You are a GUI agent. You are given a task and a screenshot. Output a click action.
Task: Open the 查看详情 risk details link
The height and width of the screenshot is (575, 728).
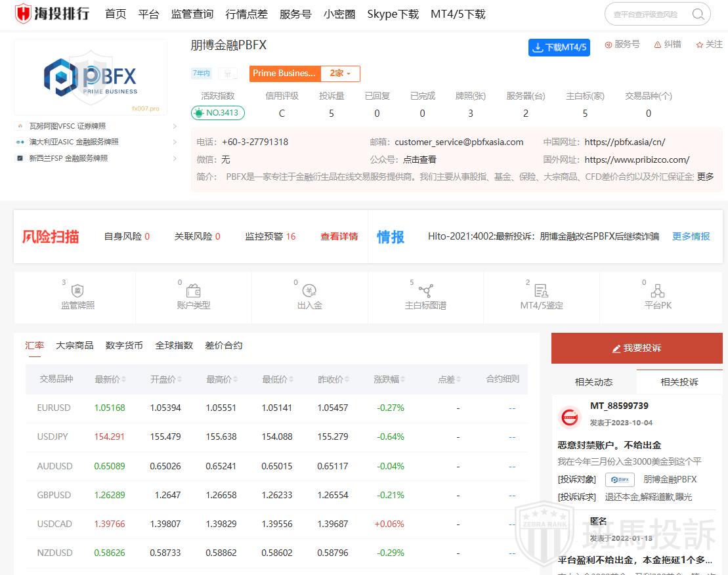(x=339, y=236)
